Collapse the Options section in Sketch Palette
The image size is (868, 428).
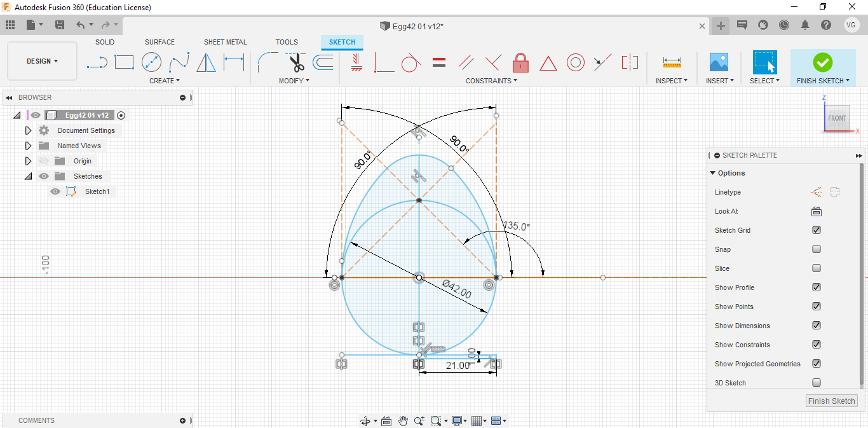point(713,173)
